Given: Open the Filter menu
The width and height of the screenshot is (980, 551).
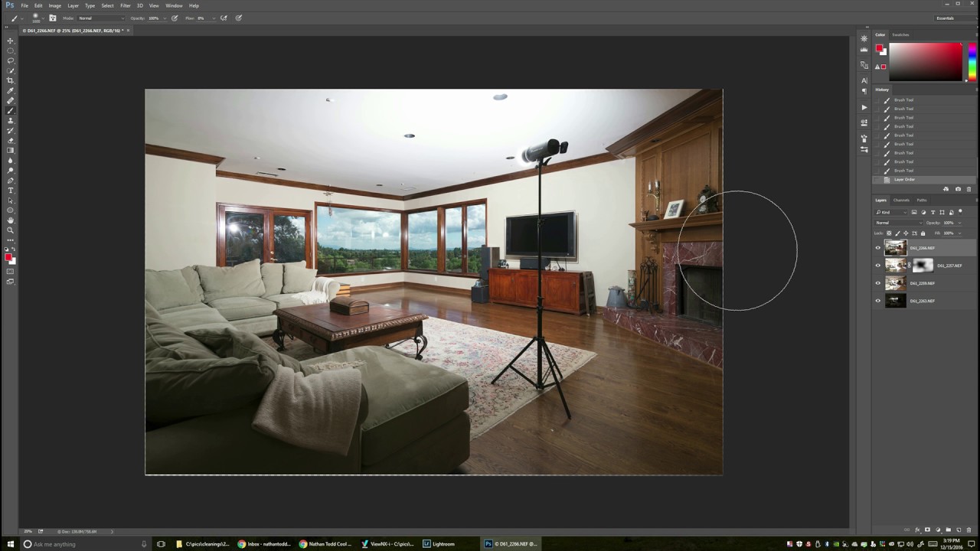Looking at the screenshot, I should [x=126, y=5].
